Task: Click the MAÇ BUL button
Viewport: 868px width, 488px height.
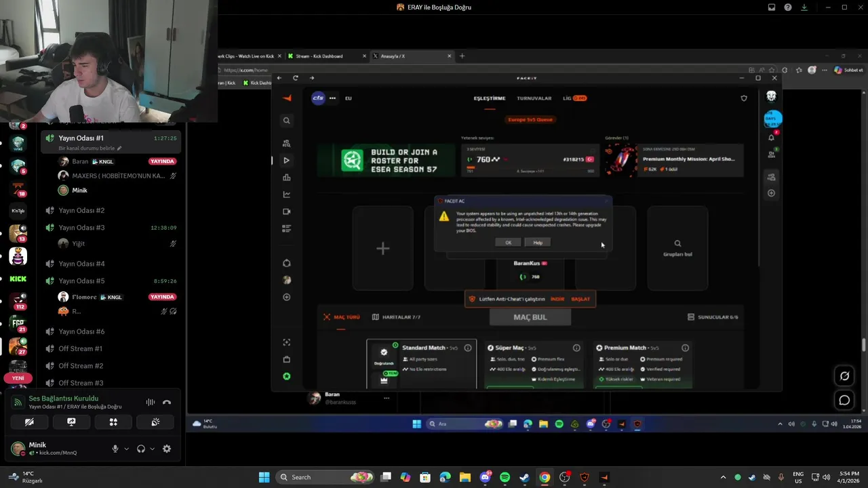Action: pyautogui.click(x=530, y=317)
